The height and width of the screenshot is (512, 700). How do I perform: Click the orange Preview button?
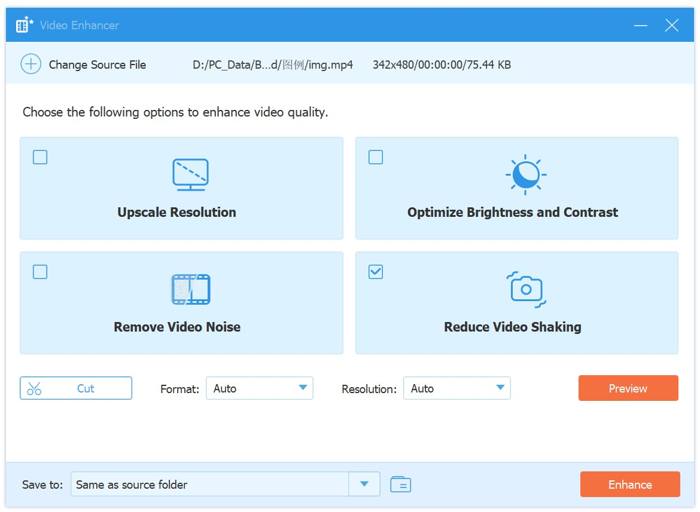(628, 388)
